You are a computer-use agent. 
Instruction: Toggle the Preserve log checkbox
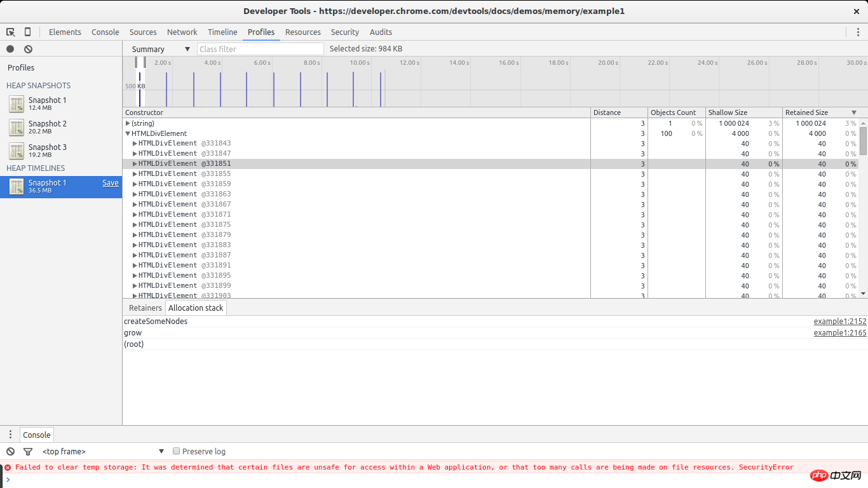177,451
